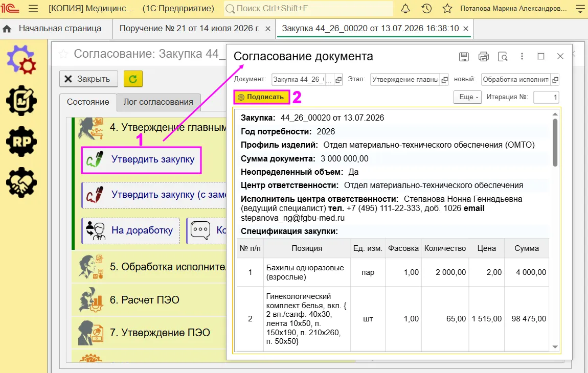Screen dimensions: 588x373
Task: Open linked document Закупка 44_26 field button
Action: click(x=338, y=80)
